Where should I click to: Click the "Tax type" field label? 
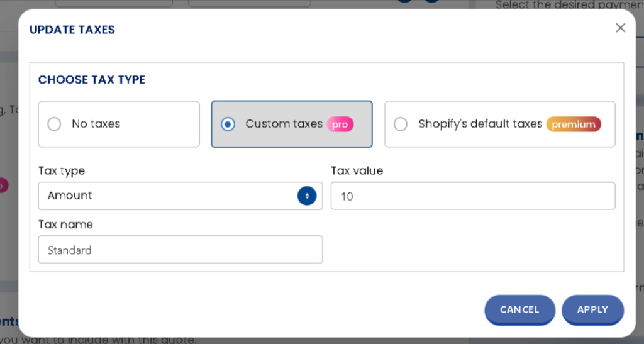point(62,171)
